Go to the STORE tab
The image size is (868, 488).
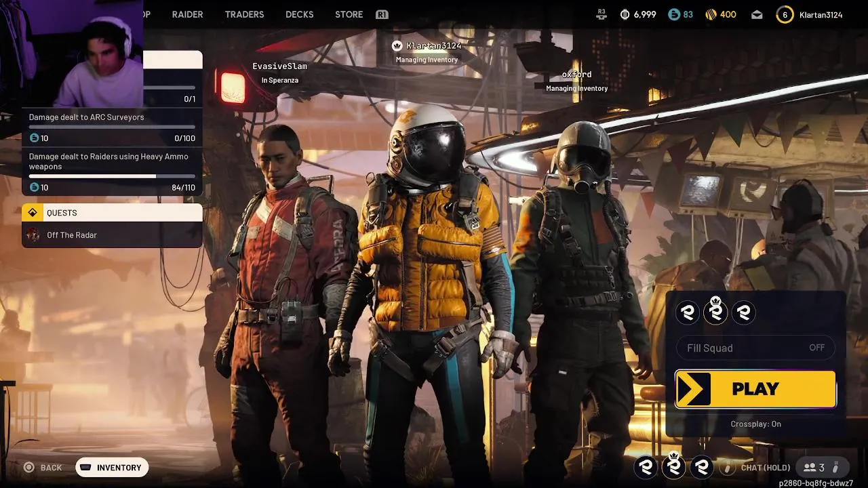tap(349, 14)
